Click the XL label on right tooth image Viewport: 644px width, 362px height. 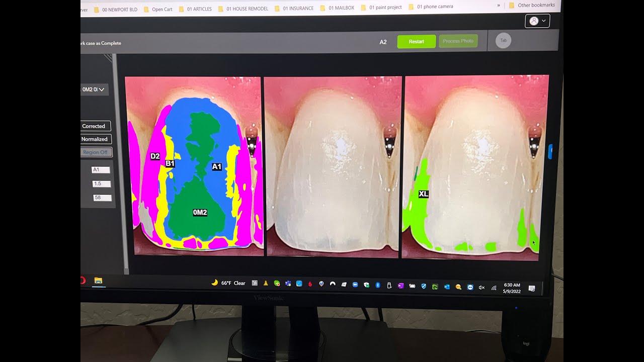click(424, 194)
